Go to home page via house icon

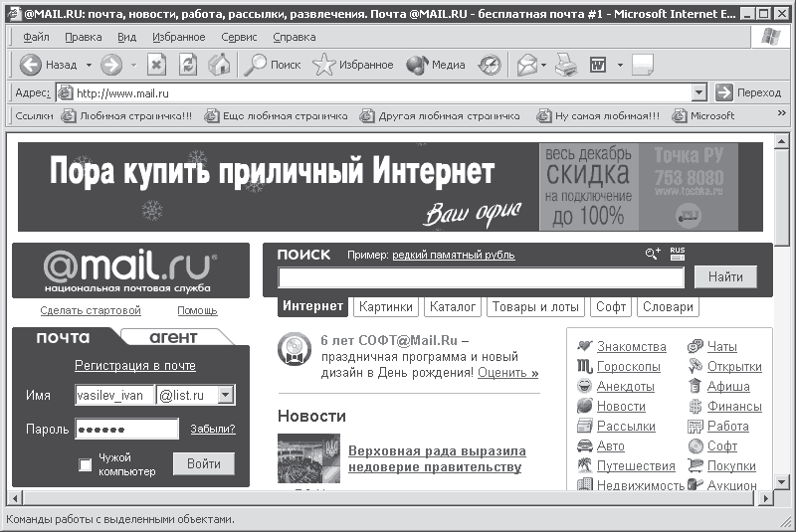219,65
